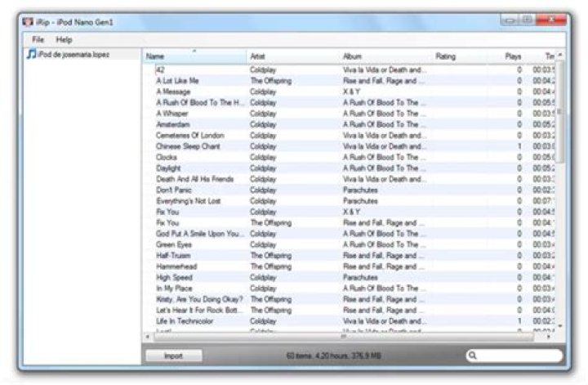Select iPod de josemaria lopez in sidebar
This screenshot has height=385, width=588.
[73, 55]
